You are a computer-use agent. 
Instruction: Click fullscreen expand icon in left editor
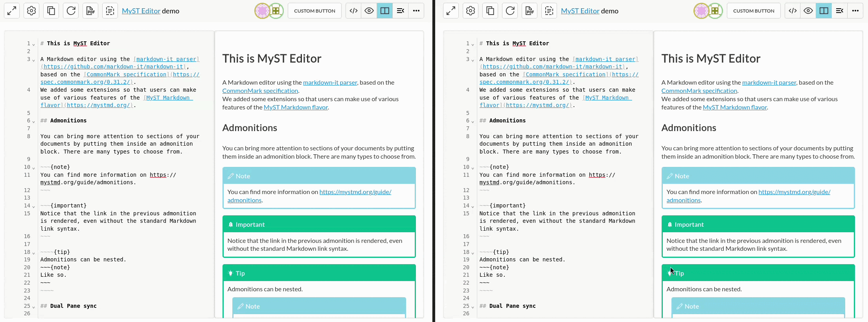(12, 11)
